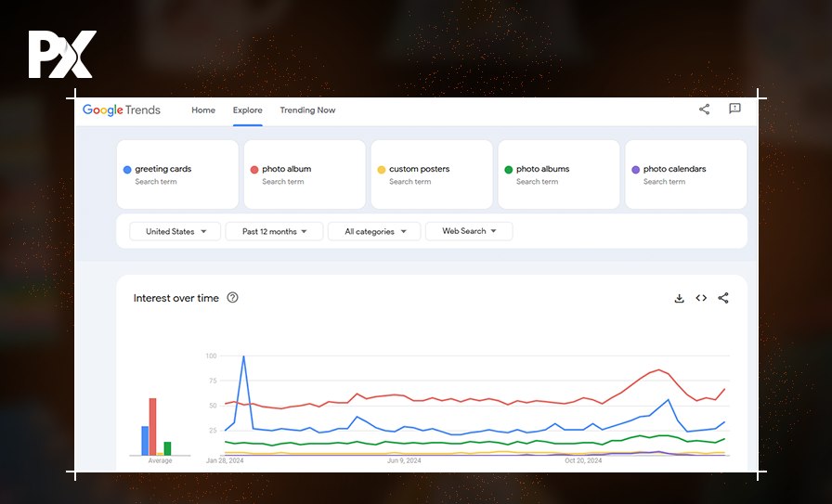Share the Interest over time chart
This screenshot has height=504, width=832.
click(x=723, y=298)
